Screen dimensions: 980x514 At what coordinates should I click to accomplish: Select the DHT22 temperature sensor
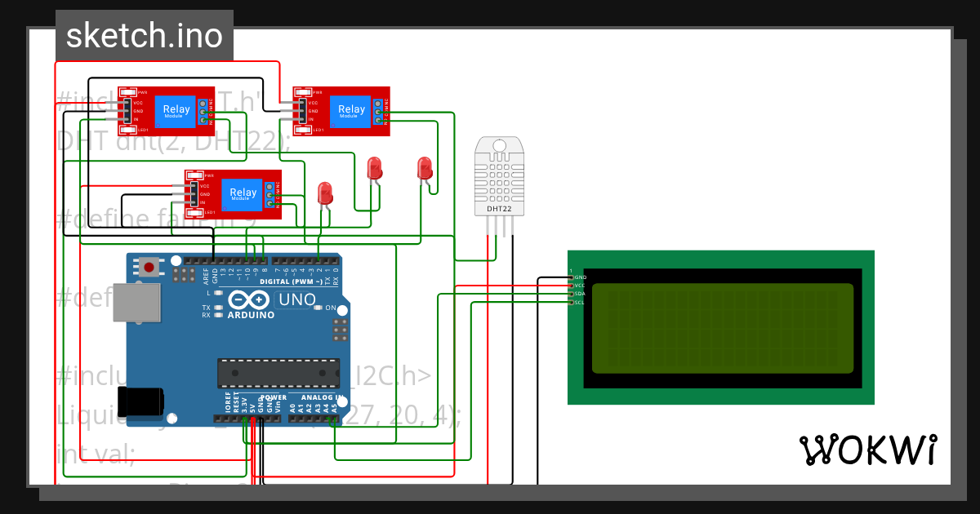(x=498, y=175)
